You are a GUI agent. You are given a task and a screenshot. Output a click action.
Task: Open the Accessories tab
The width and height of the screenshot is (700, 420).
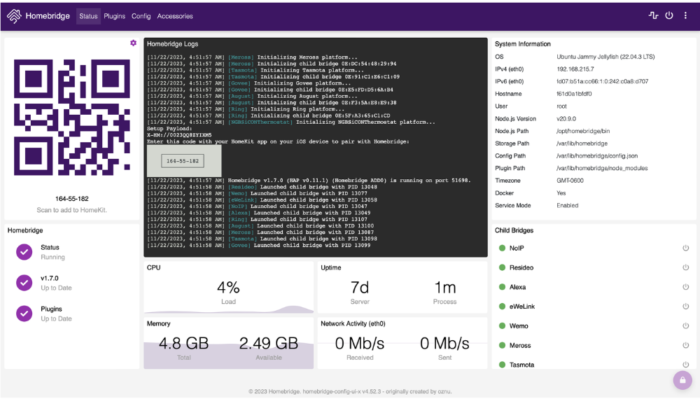[x=175, y=16]
